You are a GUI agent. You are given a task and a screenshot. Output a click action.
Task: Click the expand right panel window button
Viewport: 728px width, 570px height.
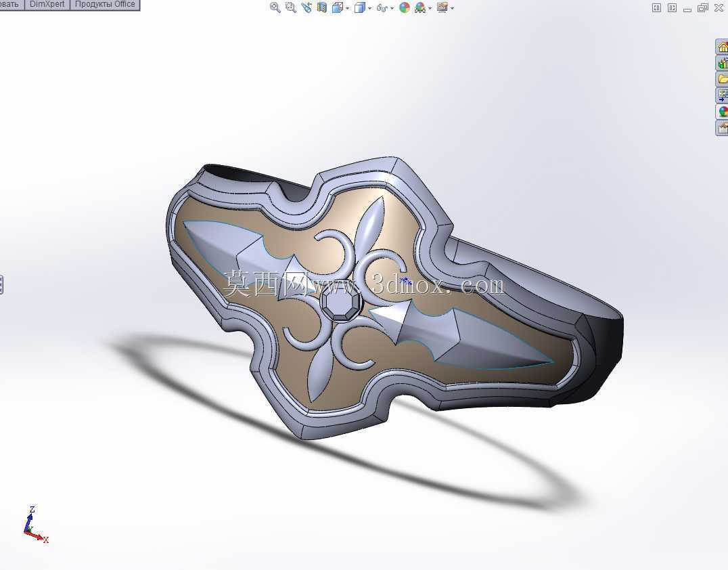tap(672, 7)
